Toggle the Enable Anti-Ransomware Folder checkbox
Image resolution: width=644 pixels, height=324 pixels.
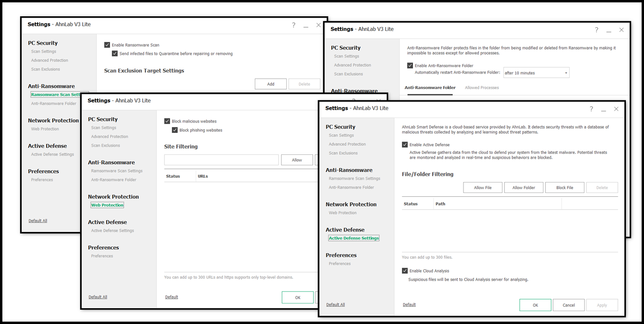pos(410,66)
